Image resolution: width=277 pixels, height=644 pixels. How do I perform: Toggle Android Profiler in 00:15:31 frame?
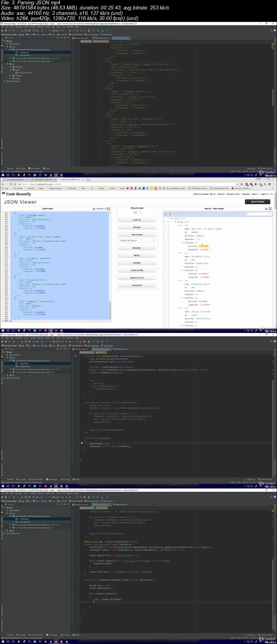click(36, 479)
